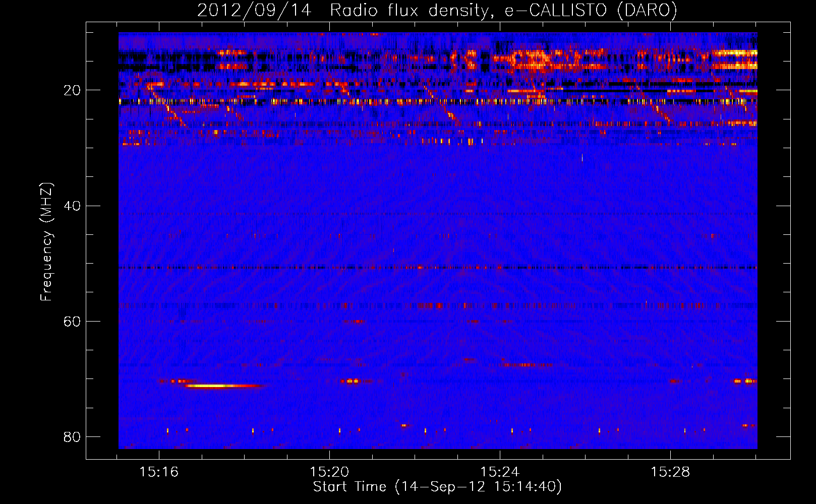The height and width of the screenshot is (504, 816).
Task: Click the 15:28 time axis label
Action: [670, 472]
